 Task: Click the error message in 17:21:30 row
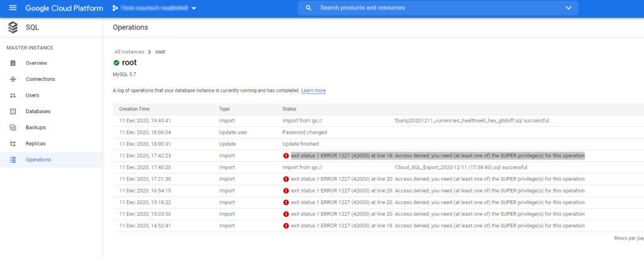coord(438,179)
